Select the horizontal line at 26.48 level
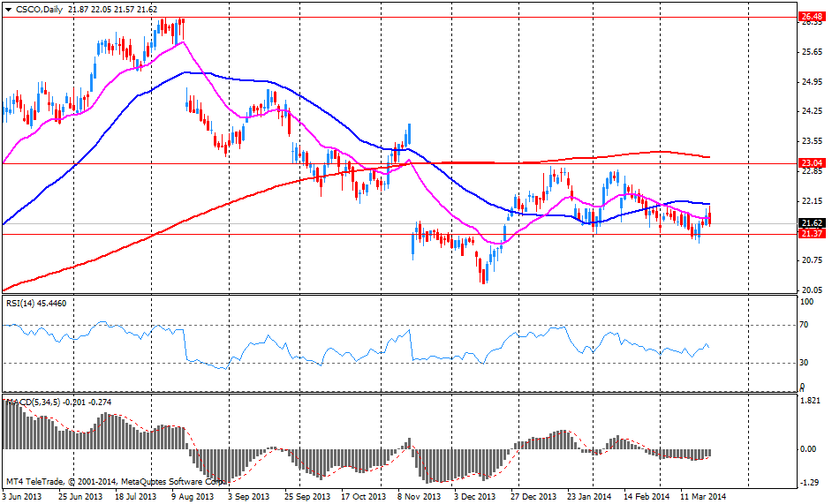This screenshot has width=832, height=504. [x=399, y=17]
